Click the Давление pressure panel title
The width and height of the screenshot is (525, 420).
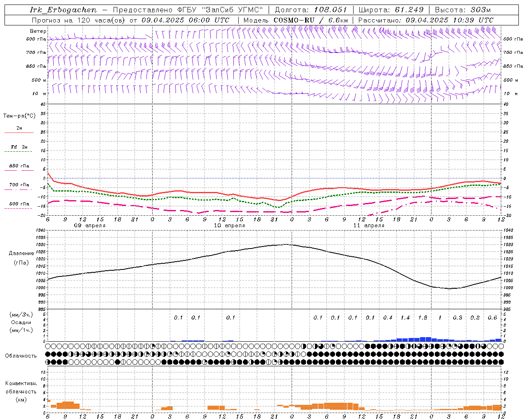pyautogui.click(x=21, y=253)
